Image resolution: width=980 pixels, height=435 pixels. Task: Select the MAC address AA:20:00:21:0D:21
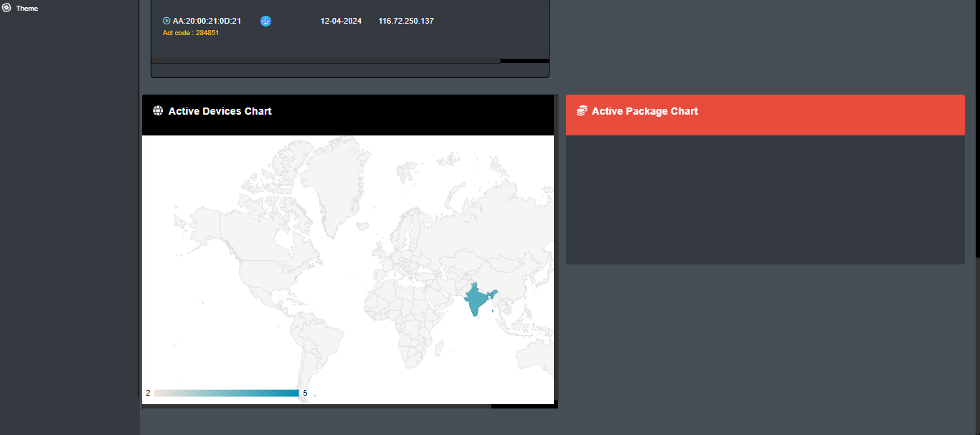207,21
